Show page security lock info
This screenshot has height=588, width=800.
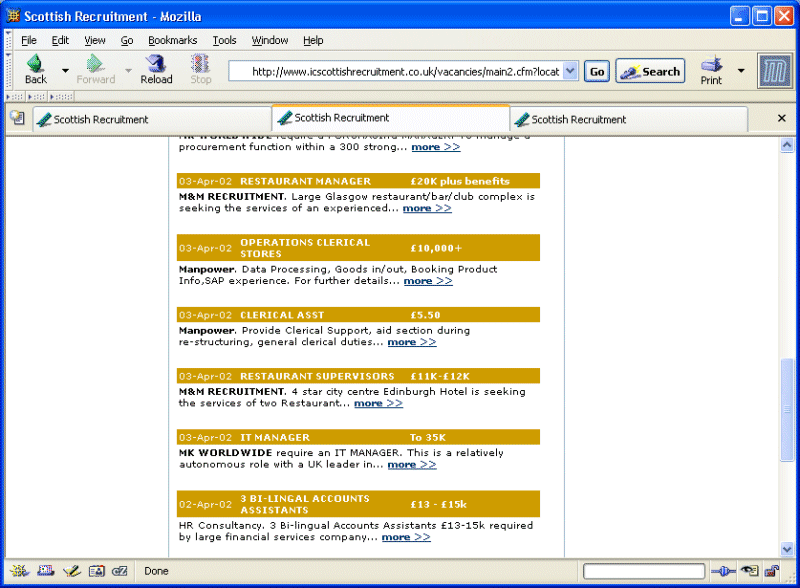771,571
